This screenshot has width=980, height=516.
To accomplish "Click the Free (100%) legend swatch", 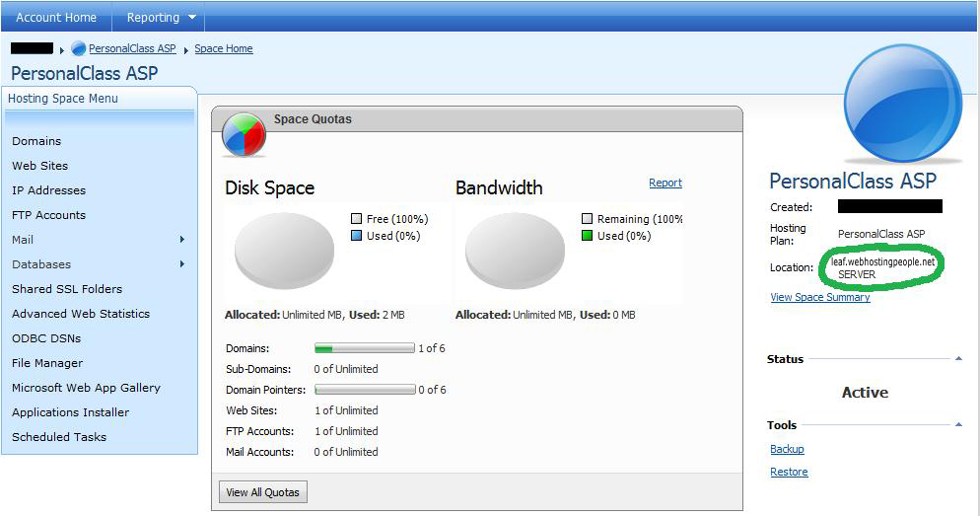I will click(356, 219).
